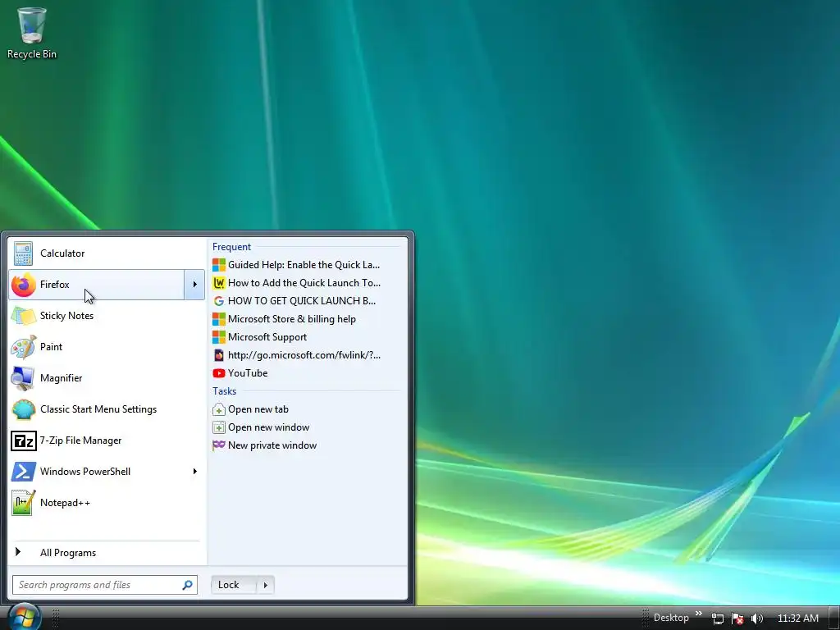840x630 pixels.
Task: Click the 11:32 AM taskbar clock
Action: 797,619
